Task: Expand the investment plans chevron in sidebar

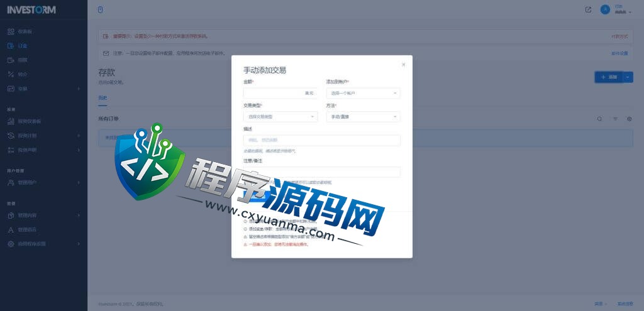Action: [x=79, y=136]
